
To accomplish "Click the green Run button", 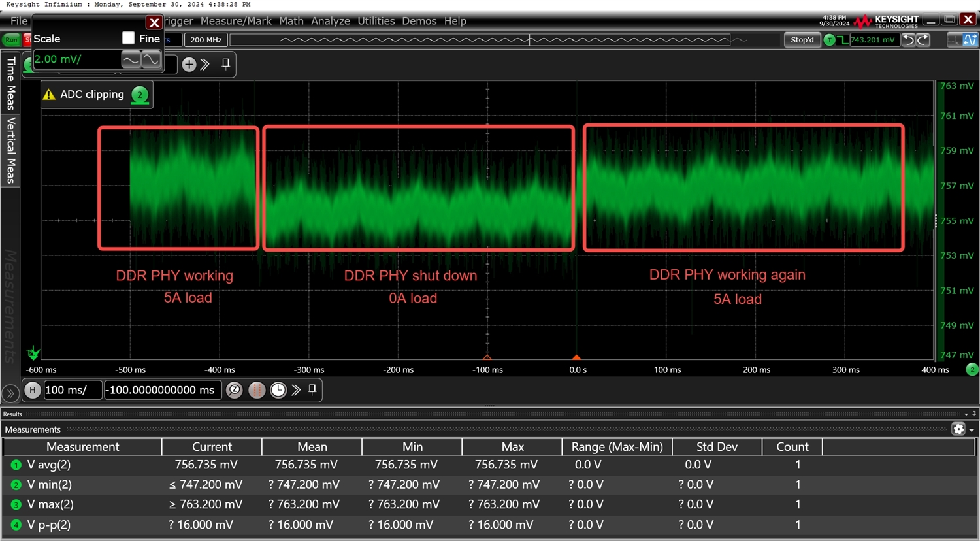I will (11, 40).
